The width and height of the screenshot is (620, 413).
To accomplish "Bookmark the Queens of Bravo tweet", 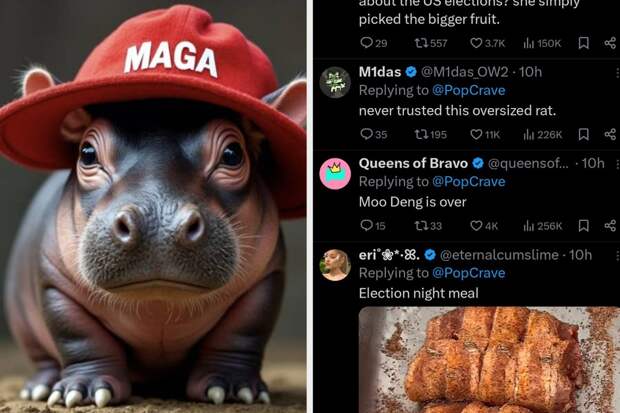I will click(x=584, y=226).
